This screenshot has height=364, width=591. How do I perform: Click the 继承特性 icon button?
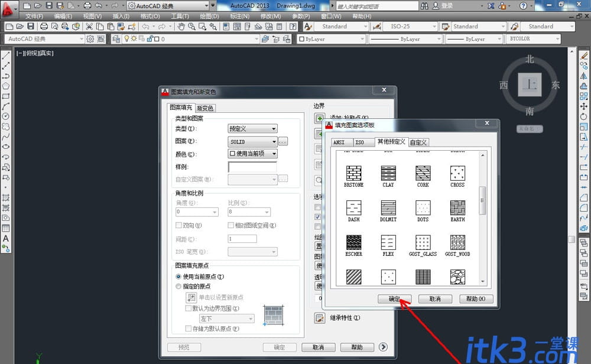(x=320, y=318)
